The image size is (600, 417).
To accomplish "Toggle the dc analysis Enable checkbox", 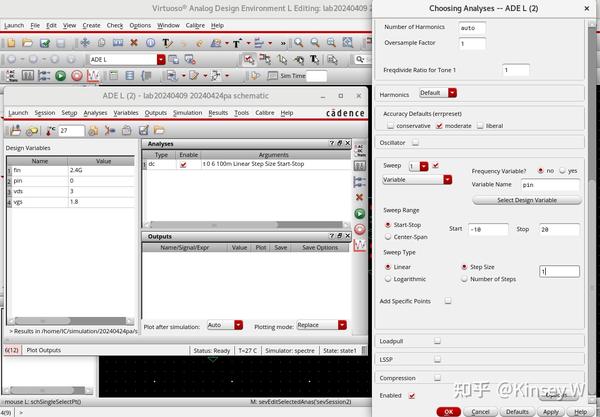I will point(183,165).
